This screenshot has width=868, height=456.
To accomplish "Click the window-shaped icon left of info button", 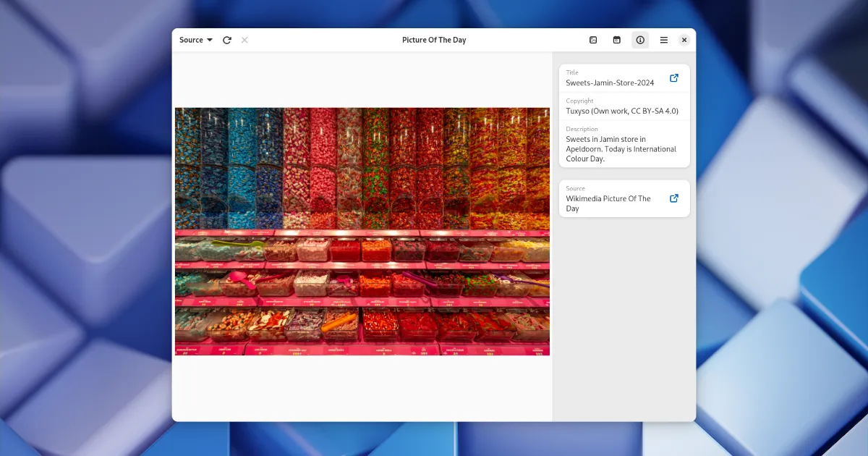I will click(x=617, y=40).
